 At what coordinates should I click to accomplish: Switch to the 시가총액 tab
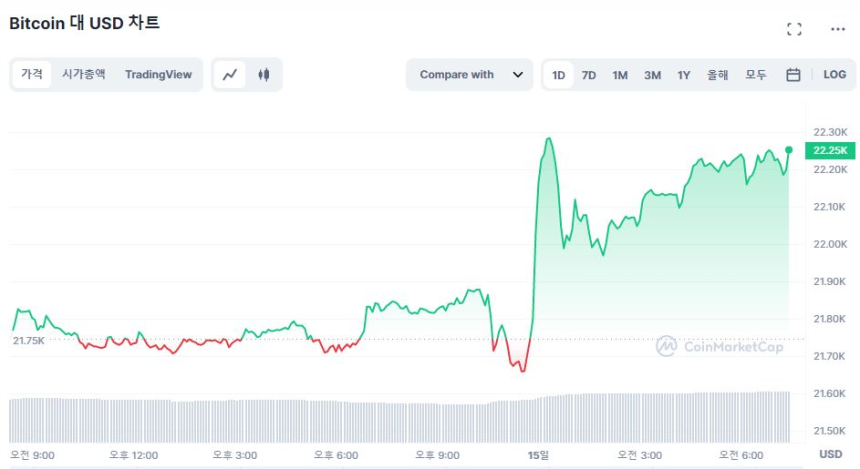pos(83,75)
